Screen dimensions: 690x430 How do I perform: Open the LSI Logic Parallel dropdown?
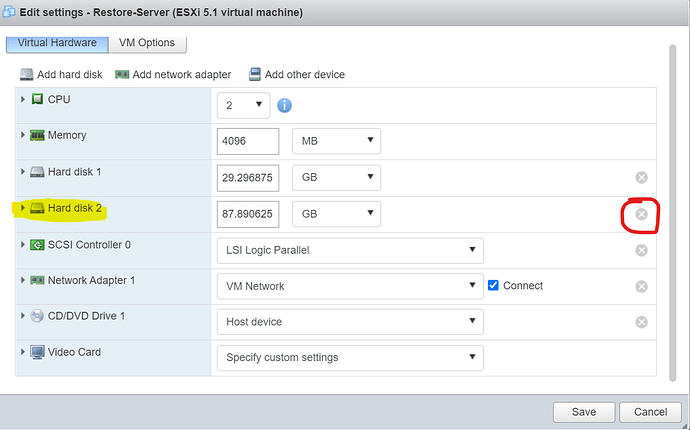click(349, 250)
